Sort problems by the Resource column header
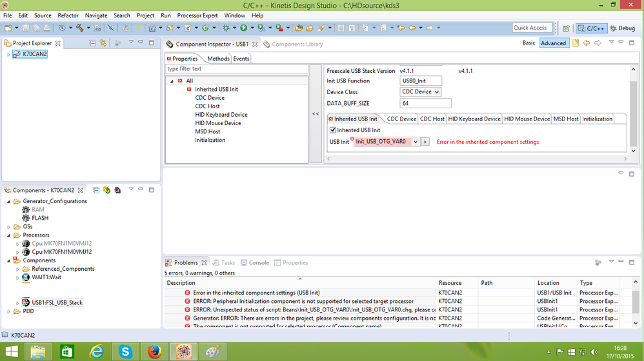The width and height of the screenshot is (644, 361). tap(457, 283)
